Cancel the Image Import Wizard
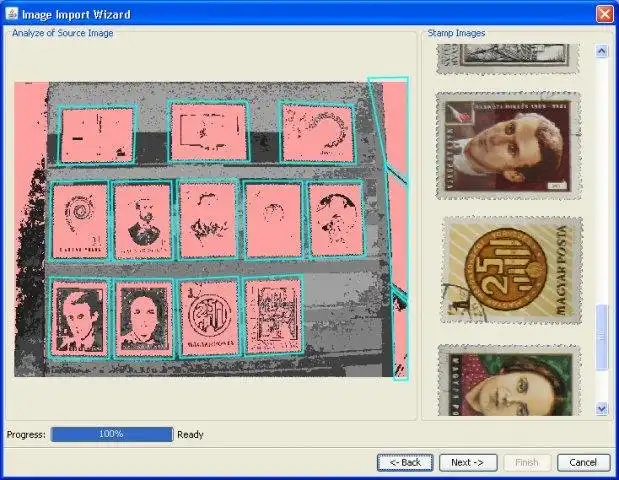Viewport: 619px width, 480px height. 583,462
